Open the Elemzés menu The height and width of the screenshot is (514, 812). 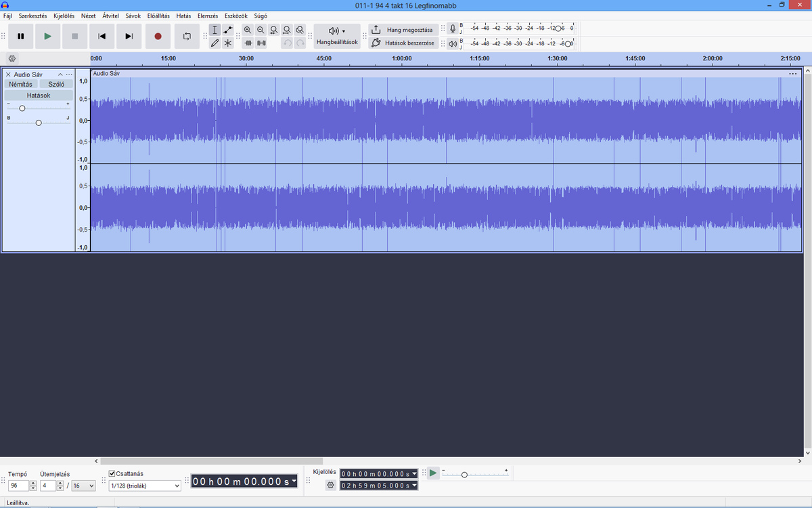[207, 16]
